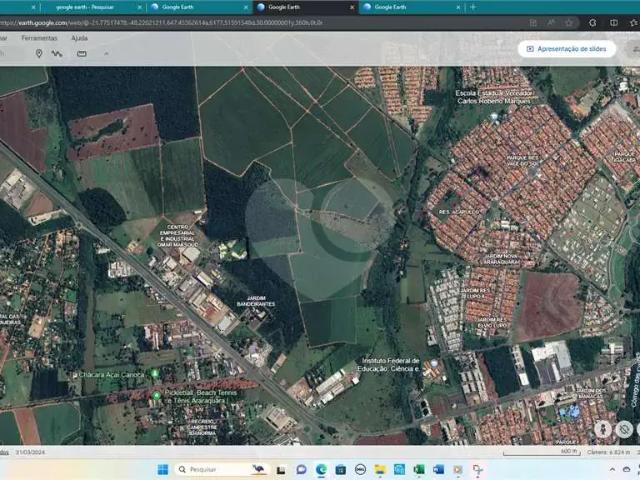The image size is (640, 480).
Task: Click Apresentação de slides button
Action: coord(566,48)
